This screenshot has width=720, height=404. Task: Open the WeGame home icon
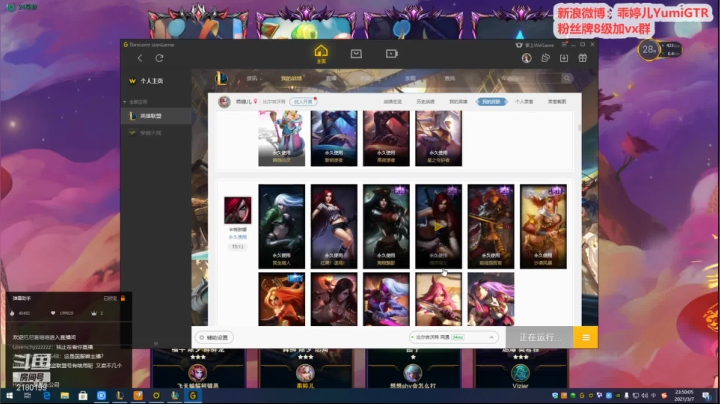click(321, 54)
